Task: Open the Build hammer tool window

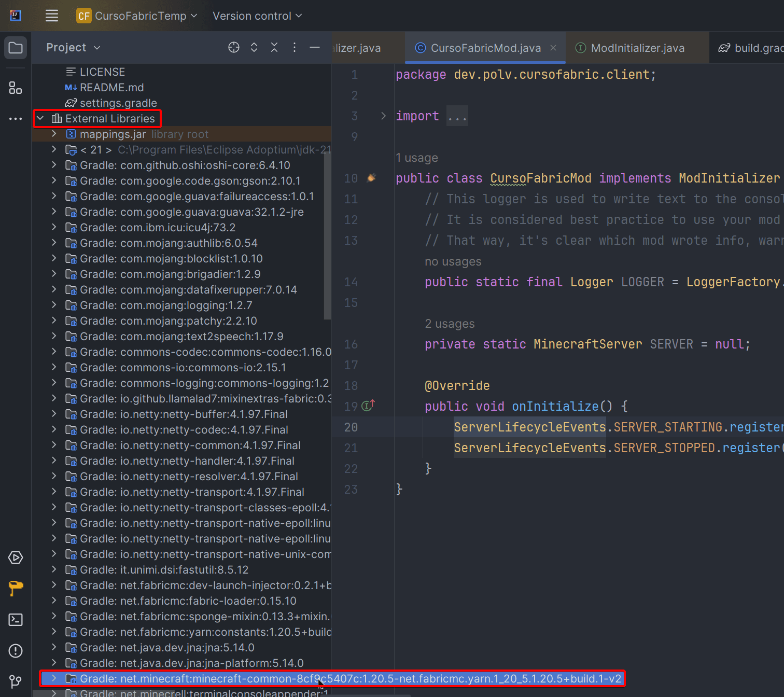Action: (x=16, y=588)
